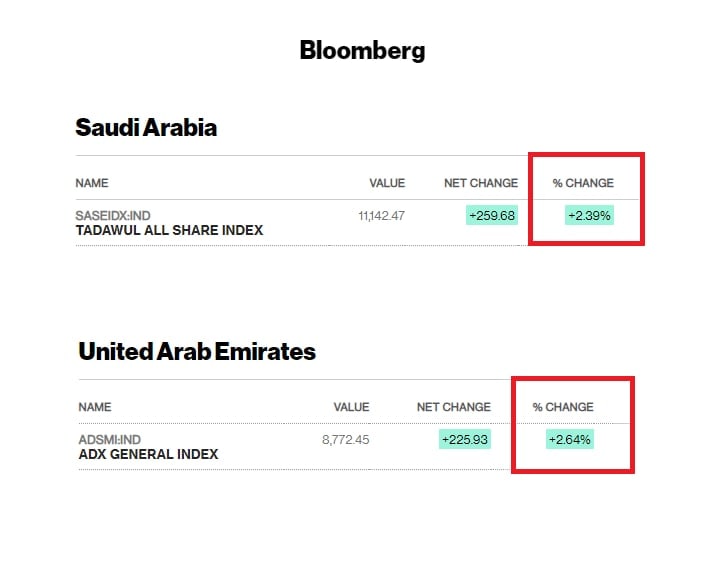The height and width of the screenshot is (563, 724).
Task: Sort UAE table by NET CHANGE header
Action: 453,407
